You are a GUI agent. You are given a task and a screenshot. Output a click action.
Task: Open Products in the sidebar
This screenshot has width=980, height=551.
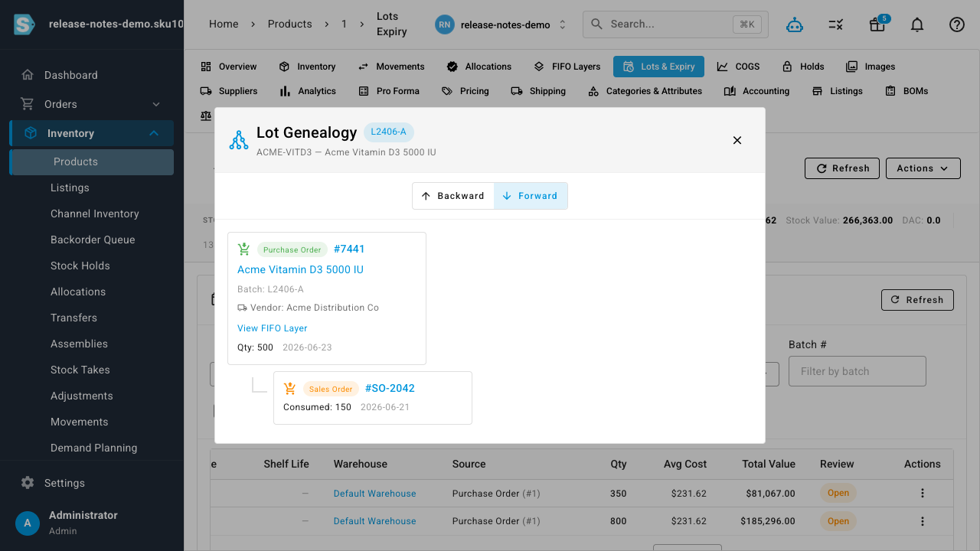click(92, 161)
